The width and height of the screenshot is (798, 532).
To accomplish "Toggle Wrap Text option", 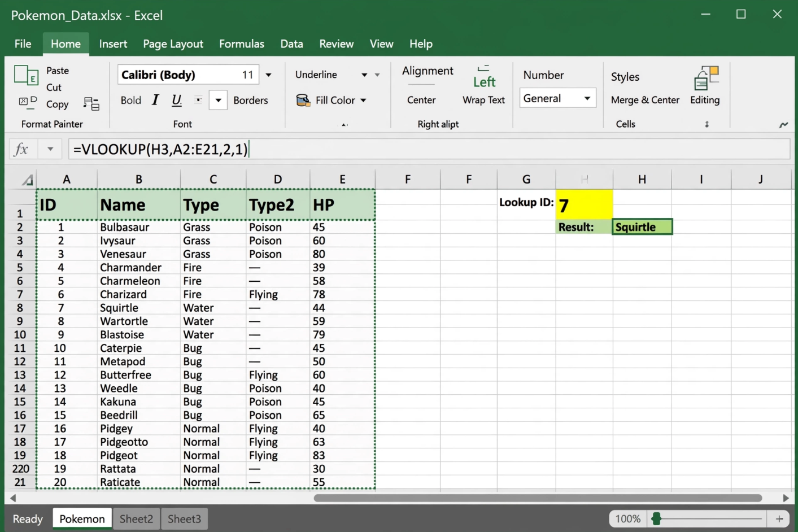I will point(484,100).
